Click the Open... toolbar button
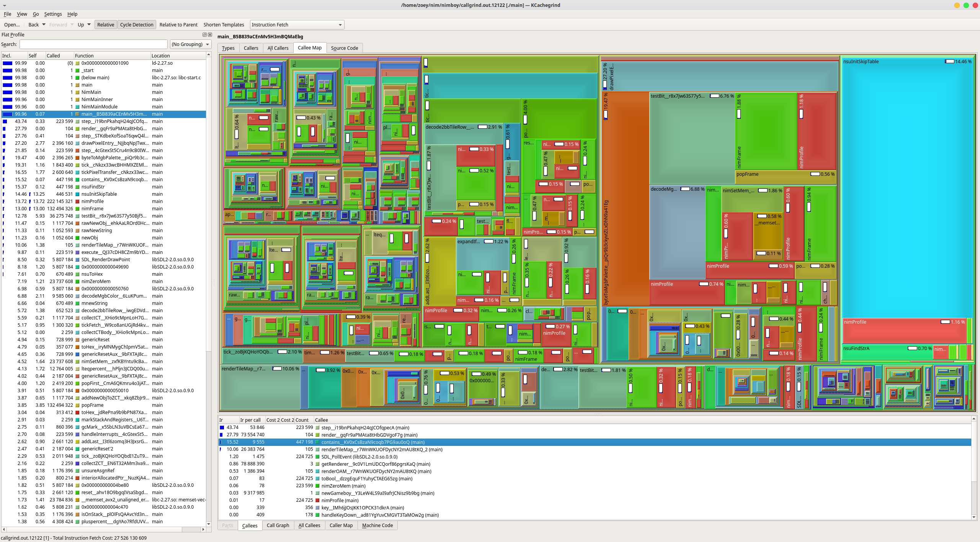The height and width of the screenshot is (542, 980). [12, 25]
